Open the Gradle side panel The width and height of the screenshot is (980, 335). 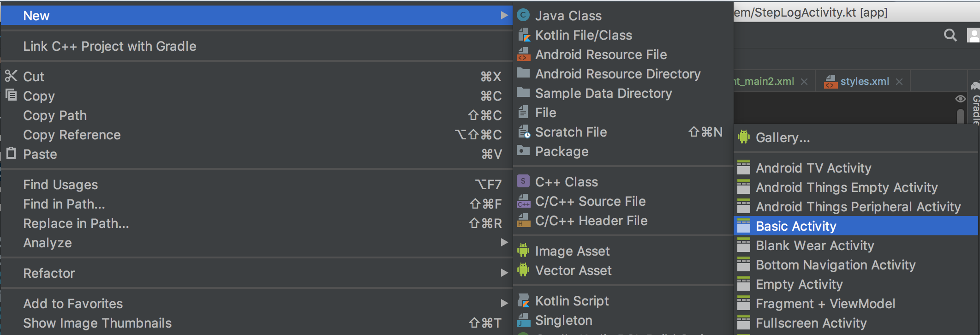click(975, 104)
